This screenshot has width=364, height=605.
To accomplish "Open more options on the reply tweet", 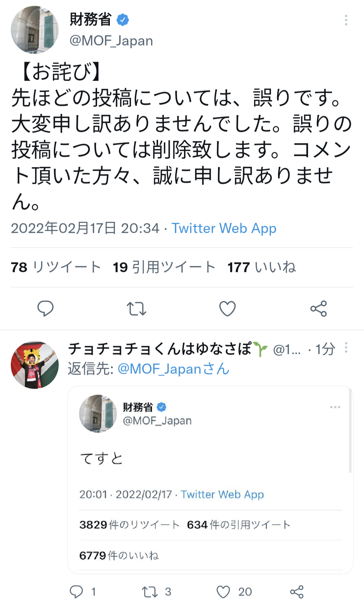I will [346, 348].
